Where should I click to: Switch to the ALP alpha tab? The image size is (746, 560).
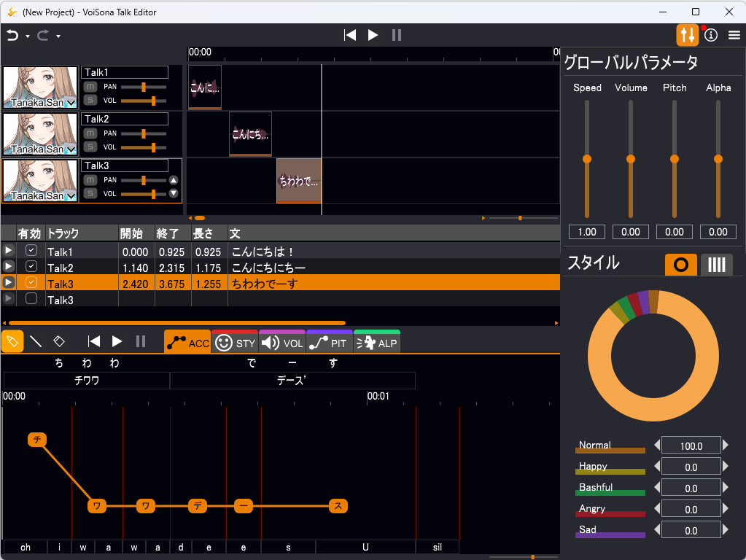[x=377, y=341]
